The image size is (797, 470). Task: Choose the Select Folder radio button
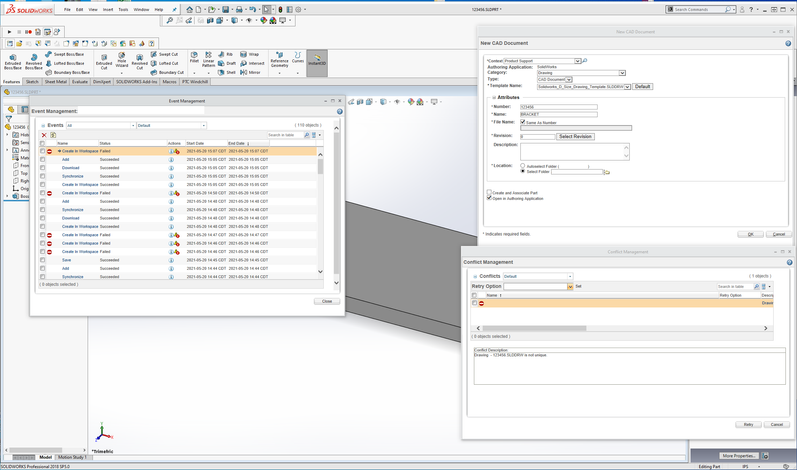(523, 171)
